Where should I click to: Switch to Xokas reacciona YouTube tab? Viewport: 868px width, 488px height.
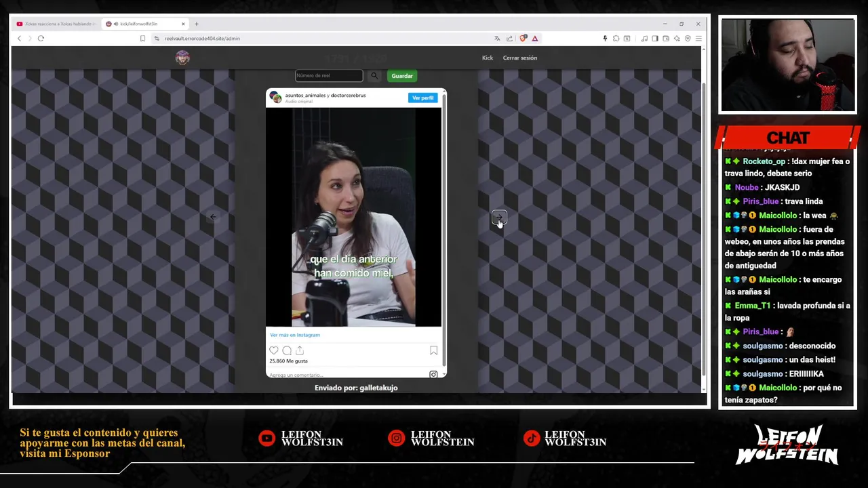pos(56,24)
